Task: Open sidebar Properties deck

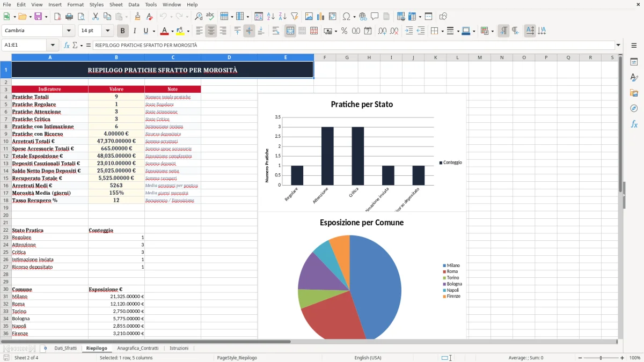Action: [634, 62]
